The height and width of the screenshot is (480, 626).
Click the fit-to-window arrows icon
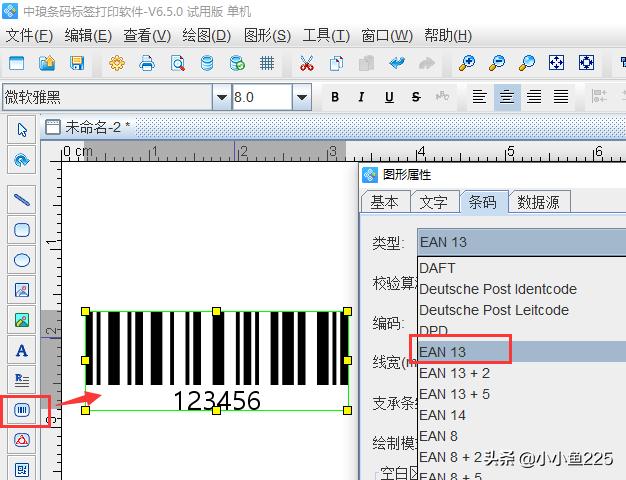(557, 63)
